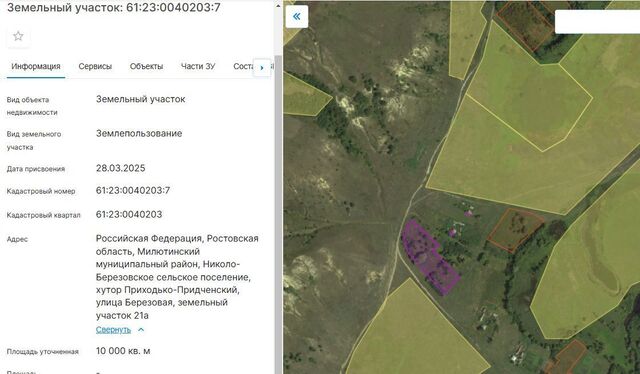Open the Объекты tab
Viewport: 640px width, 374px height.
pos(146,66)
